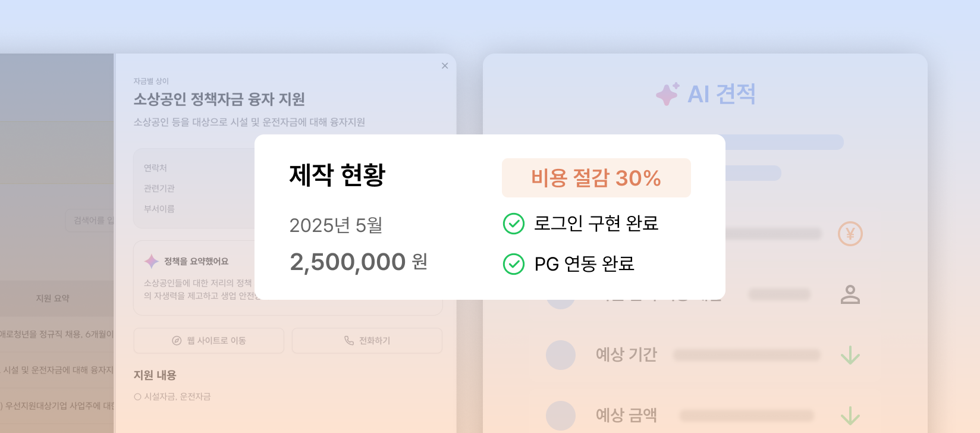Click the sparkle icon next to 정책을 요약했어요
Image resolution: width=980 pixels, height=433 pixels.
(152, 261)
